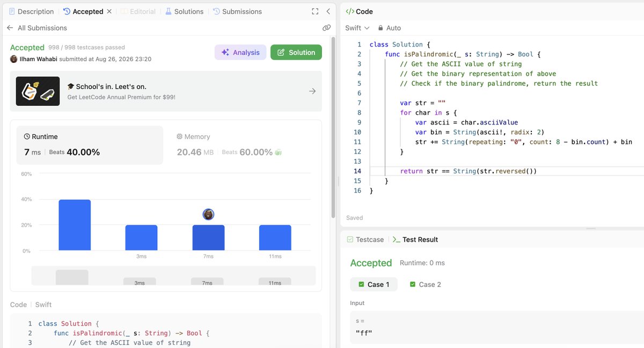The image size is (644, 348).
Task: Expand panel to full screen
Action: [x=315, y=11]
